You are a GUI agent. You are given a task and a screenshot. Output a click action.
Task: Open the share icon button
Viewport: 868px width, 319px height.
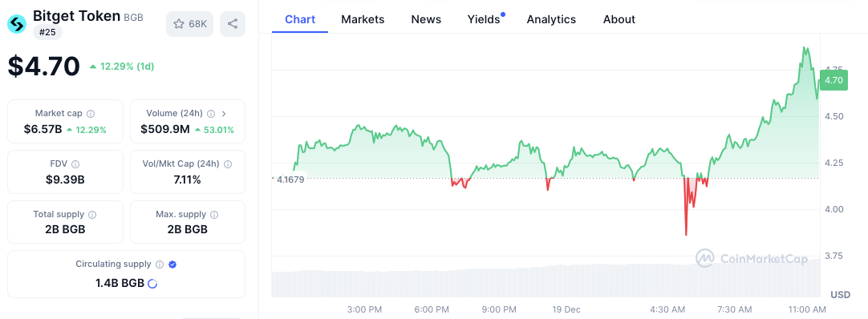pos(233,24)
